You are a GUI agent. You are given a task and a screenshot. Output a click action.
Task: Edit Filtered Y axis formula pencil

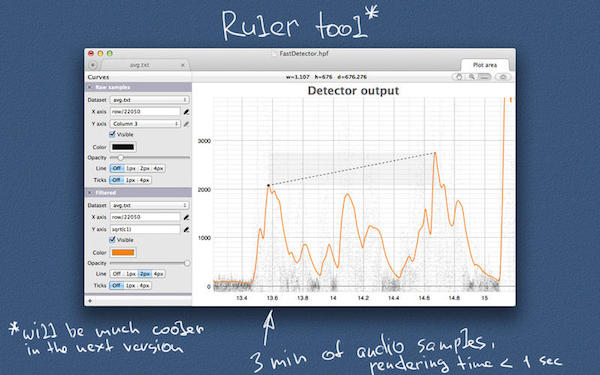(186, 230)
